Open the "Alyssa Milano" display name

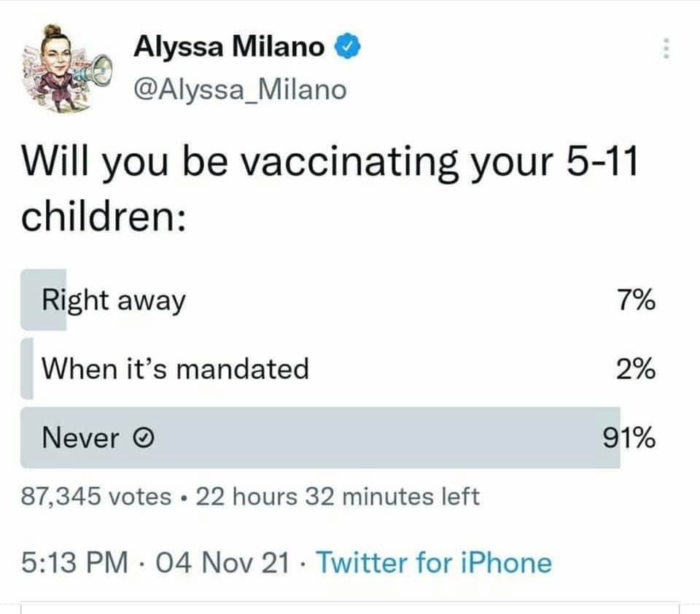click(x=229, y=47)
